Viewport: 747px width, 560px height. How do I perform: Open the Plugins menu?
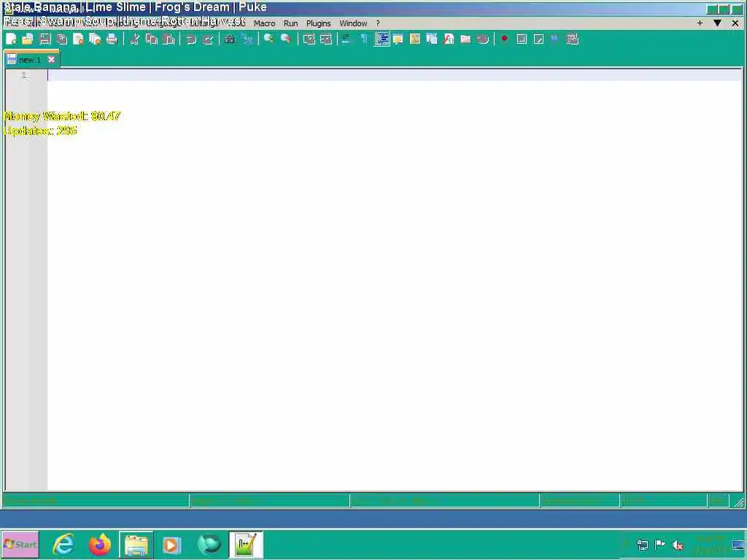(318, 23)
